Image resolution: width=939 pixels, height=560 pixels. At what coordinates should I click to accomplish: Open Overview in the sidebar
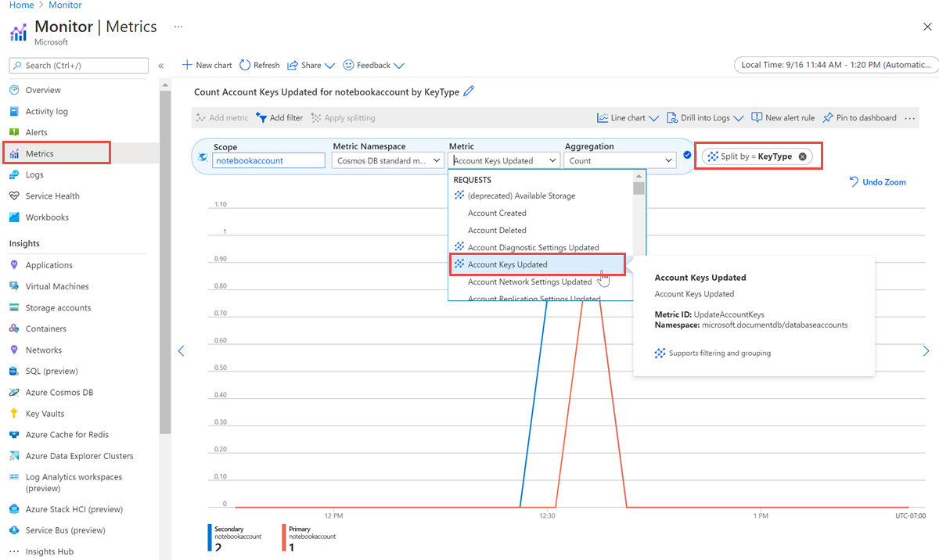click(43, 90)
